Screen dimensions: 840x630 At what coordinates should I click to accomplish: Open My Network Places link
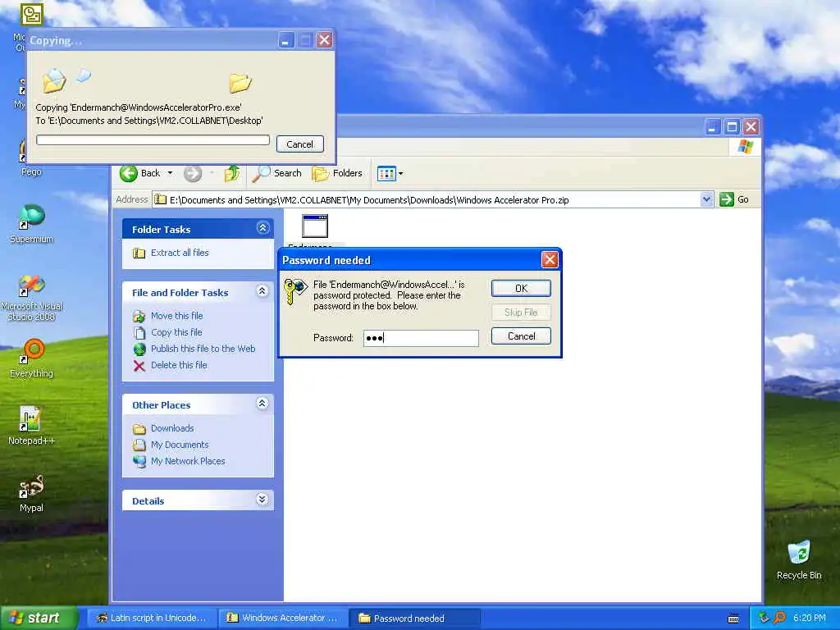tap(188, 461)
